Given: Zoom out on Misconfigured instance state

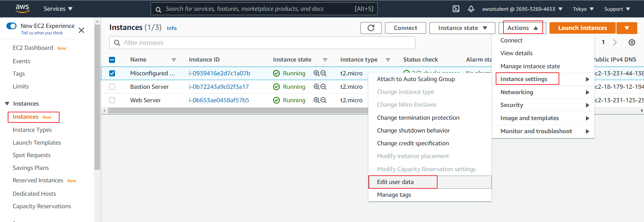Looking at the screenshot, I should point(324,73).
